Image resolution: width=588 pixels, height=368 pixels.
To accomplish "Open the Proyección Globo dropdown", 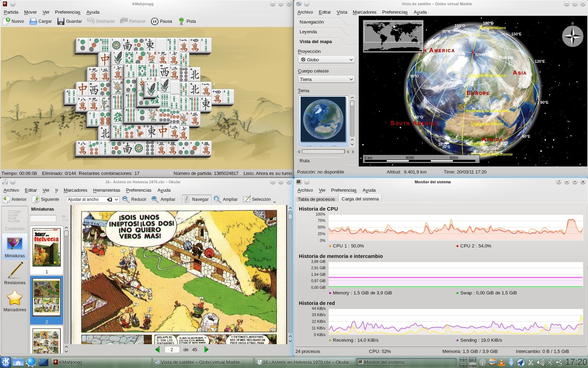I will (326, 60).
